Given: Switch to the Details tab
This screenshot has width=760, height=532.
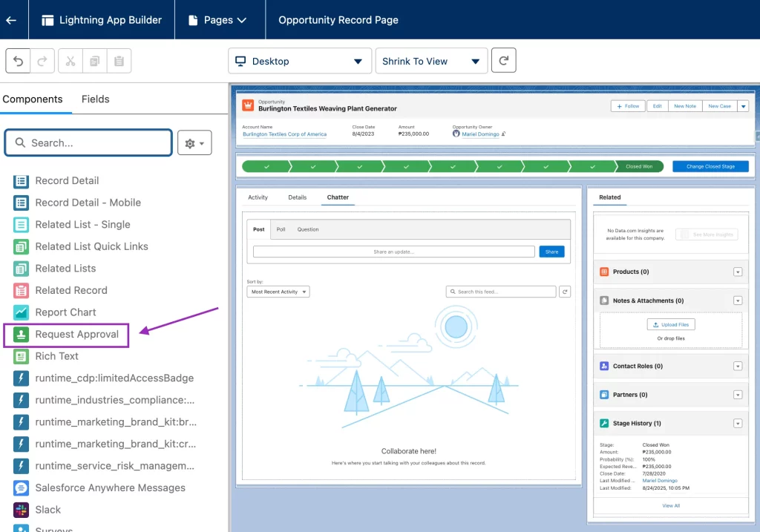Looking at the screenshot, I should tap(297, 197).
